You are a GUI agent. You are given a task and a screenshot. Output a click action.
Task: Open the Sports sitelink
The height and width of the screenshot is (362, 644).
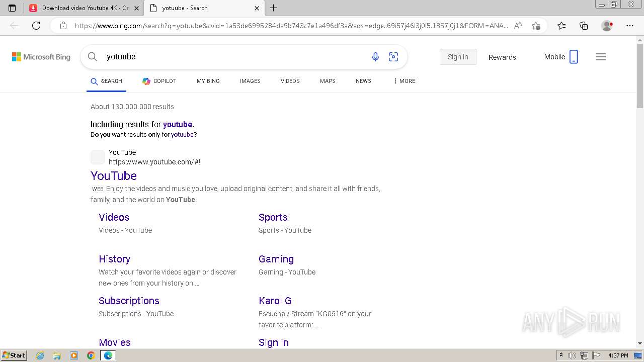[x=273, y=217]
